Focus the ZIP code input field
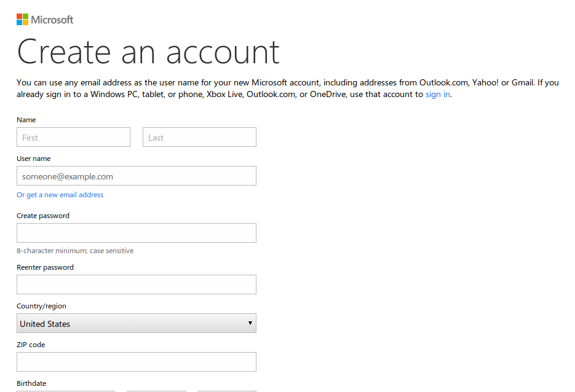Screen dimensions: 575x392 (x=136, y=362)
